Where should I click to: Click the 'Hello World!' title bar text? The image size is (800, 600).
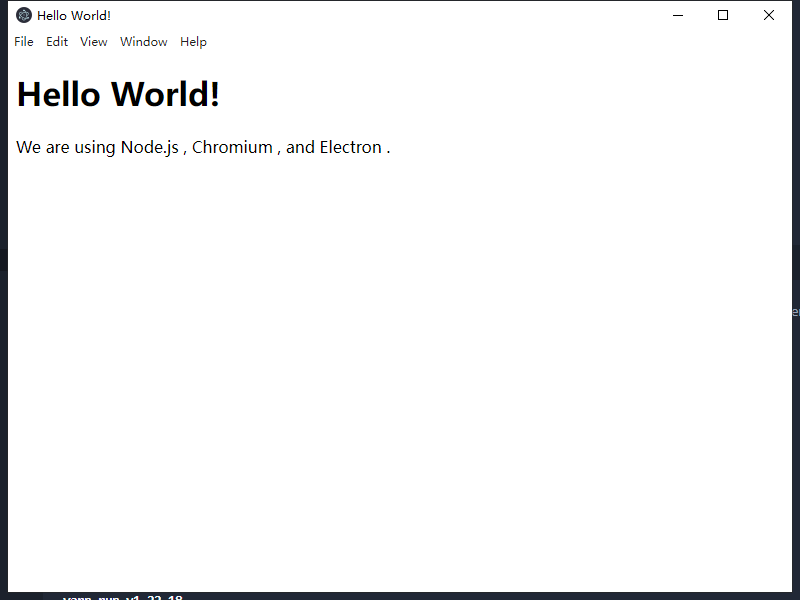point(73,16)
